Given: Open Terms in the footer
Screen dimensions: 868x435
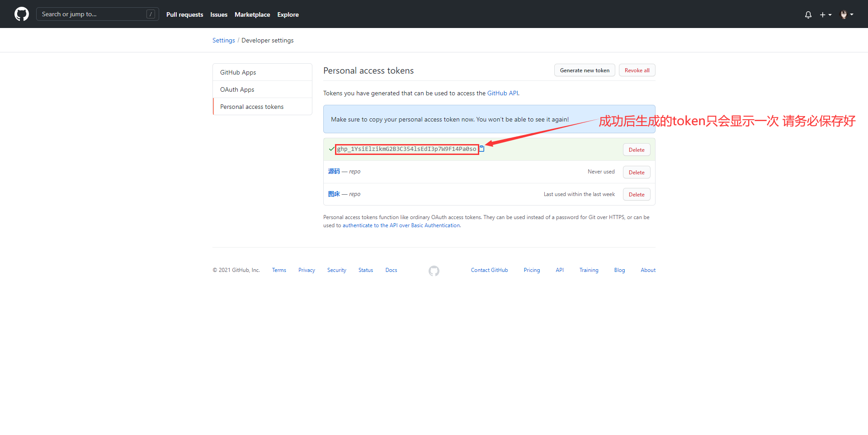Looking at the screenshot, I should point(279,270).
